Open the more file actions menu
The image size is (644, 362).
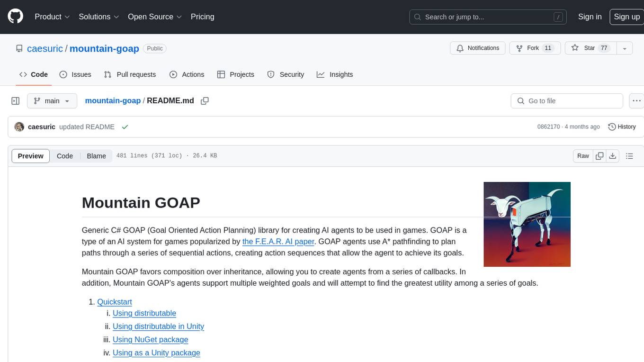[636, 101]
